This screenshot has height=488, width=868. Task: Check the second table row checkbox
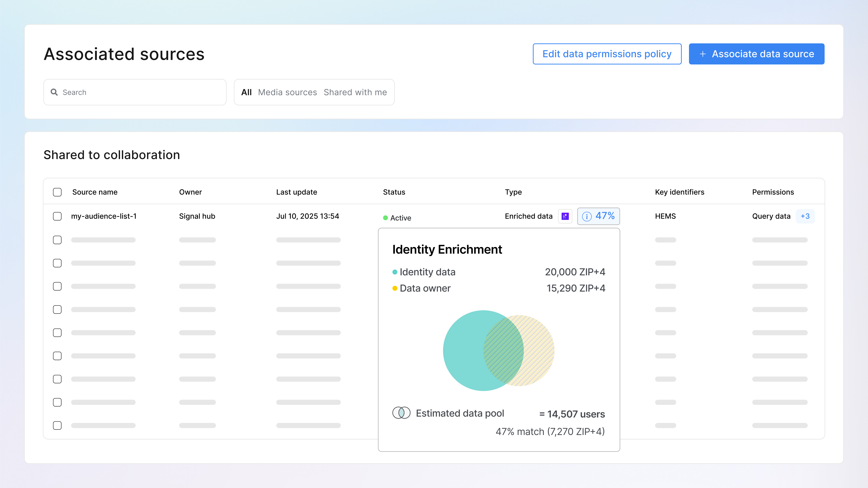point(57,240)
